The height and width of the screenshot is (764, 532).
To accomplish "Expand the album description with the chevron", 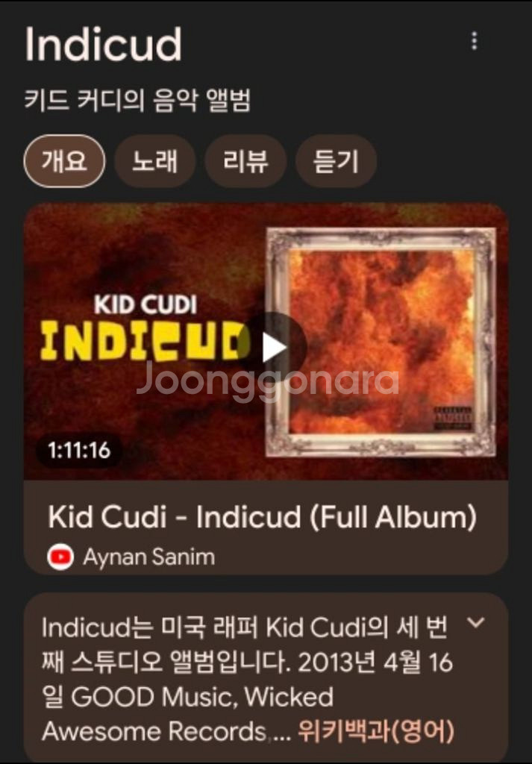I will 475,622.
